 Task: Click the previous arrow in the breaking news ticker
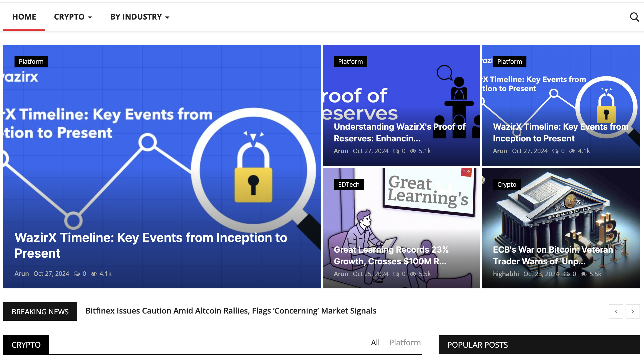click(616, 311)
